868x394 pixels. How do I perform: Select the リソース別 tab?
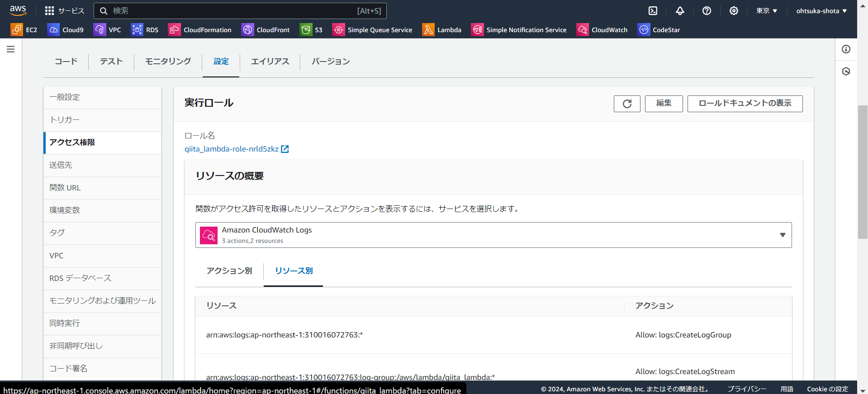point(294,271)
